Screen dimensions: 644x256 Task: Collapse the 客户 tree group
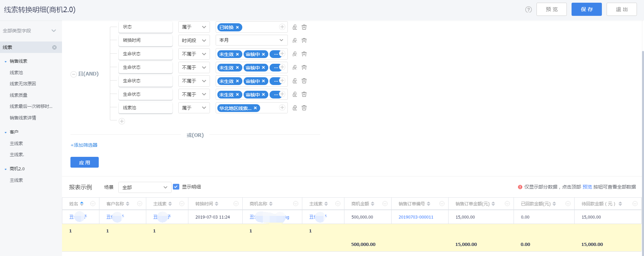tap(6, 133)
